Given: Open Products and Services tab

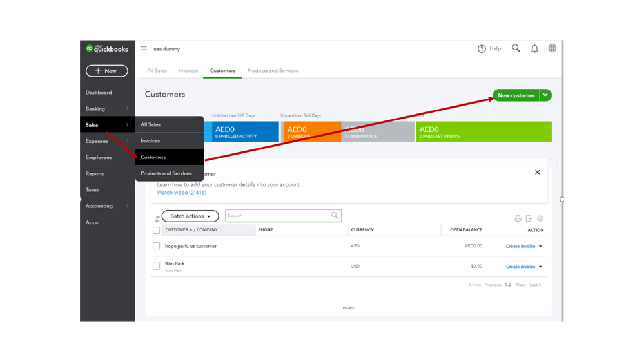Looking at the screenshot, I should pyautogui.click(x=273, y=71).
